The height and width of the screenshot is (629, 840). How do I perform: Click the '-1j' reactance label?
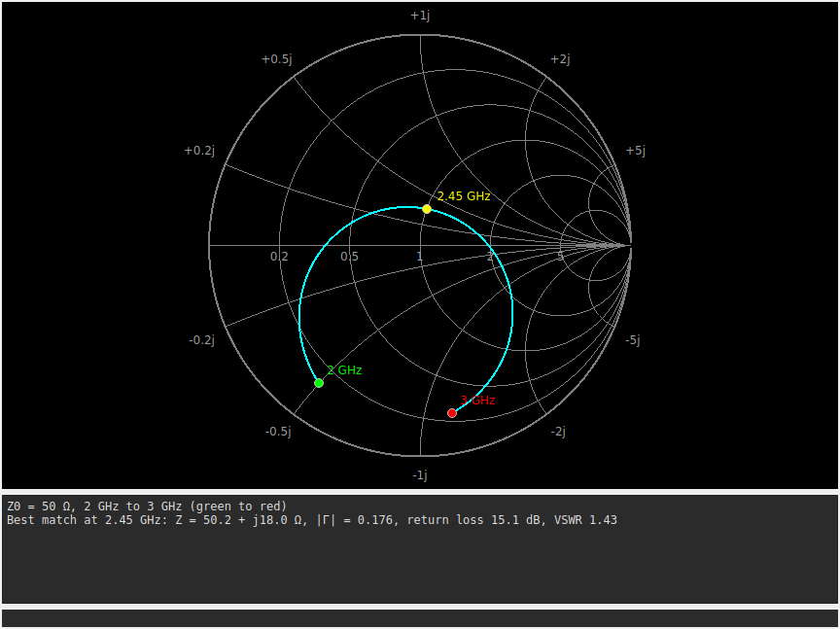pos(420,475)
